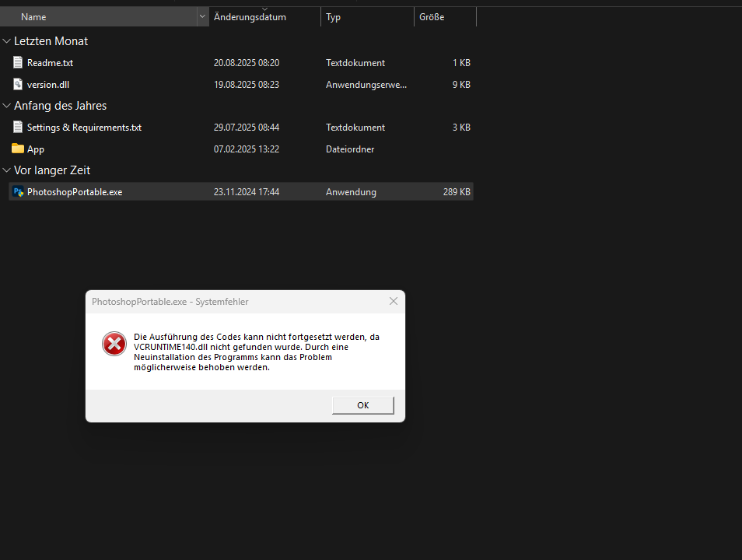Click the PhotoshopPortable.exe Ps icon
Screen dimensions: 742x560
point(18,191)
